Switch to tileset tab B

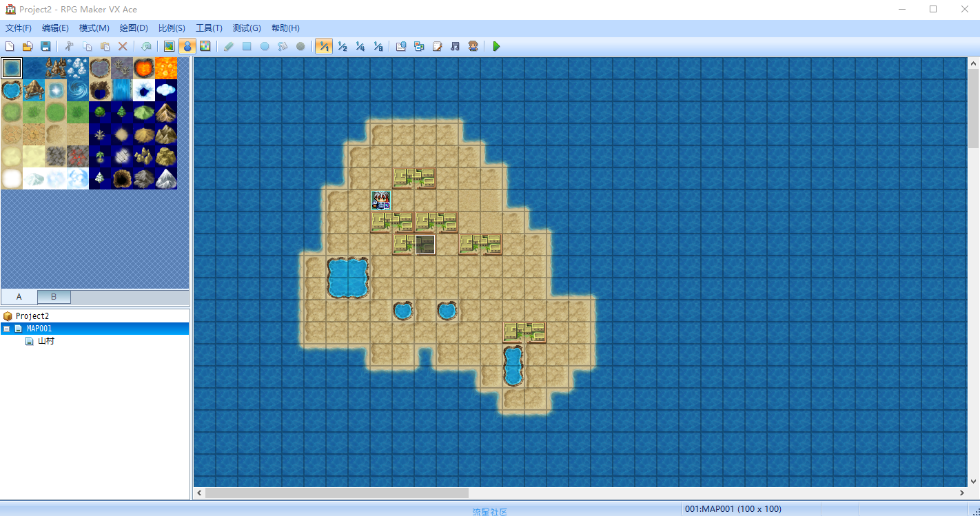[x=54, y=297]
